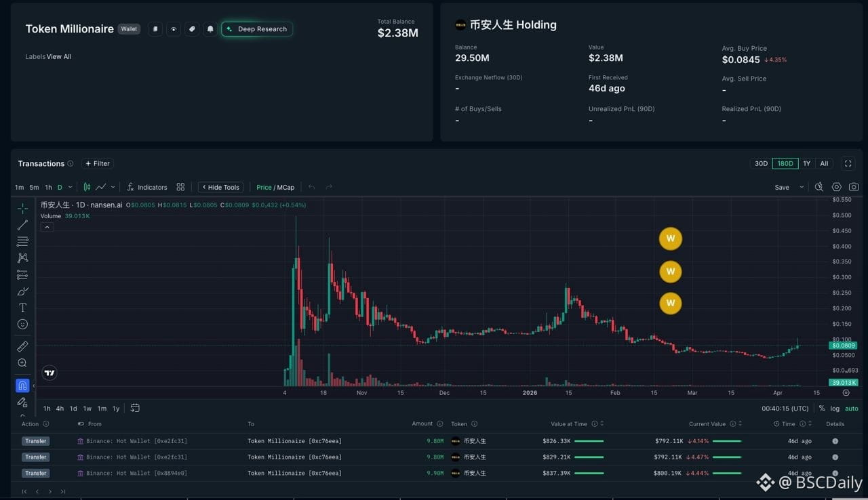
Task: Select the 180D range tab
Action: tap(785, 163)
